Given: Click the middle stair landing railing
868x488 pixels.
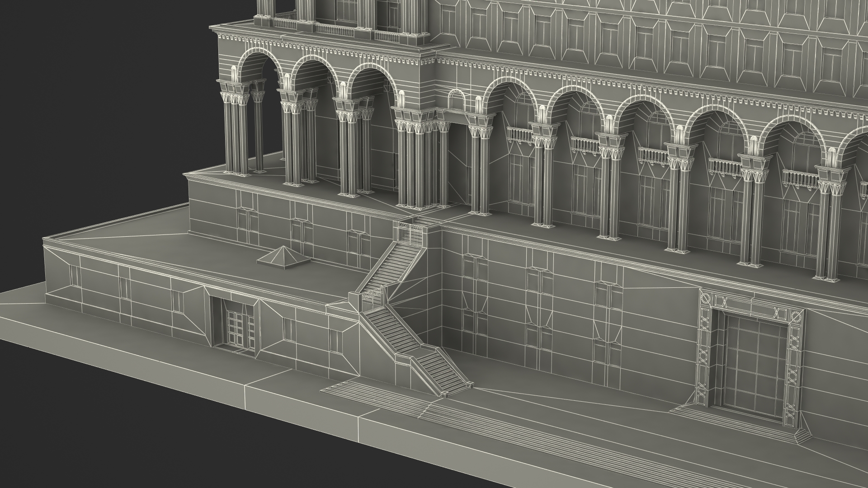Looking at the screenshot, I should tap(373, 300).
